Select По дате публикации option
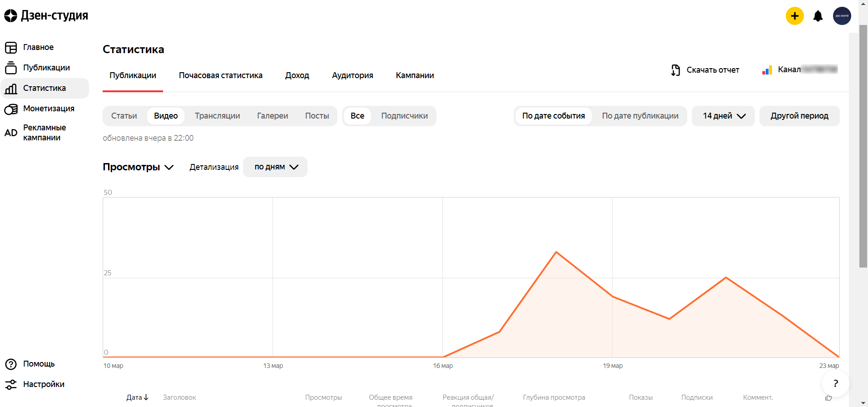The width and height of the screenshot is (868, 407). point(640,116)
